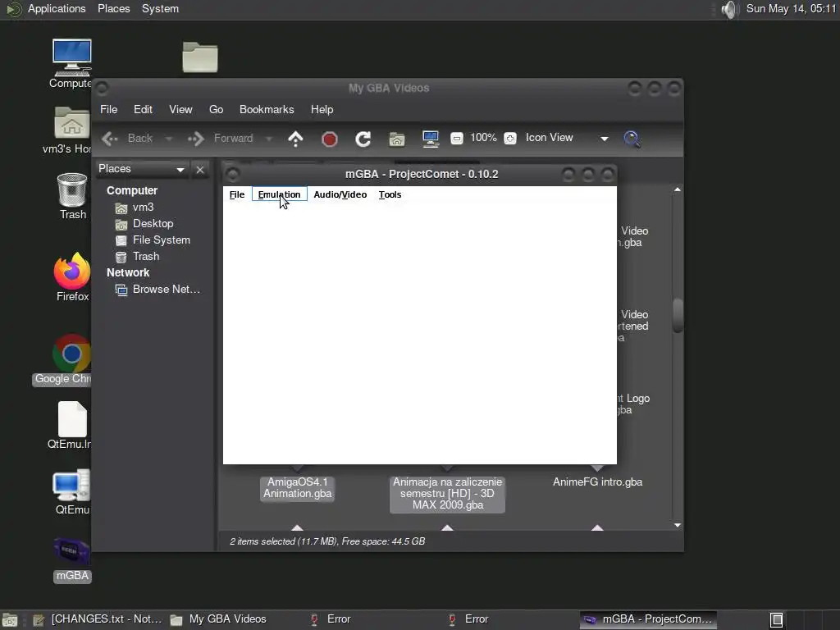Open the Places menu in top panel

pyautogui.click(x=113, y=8)
